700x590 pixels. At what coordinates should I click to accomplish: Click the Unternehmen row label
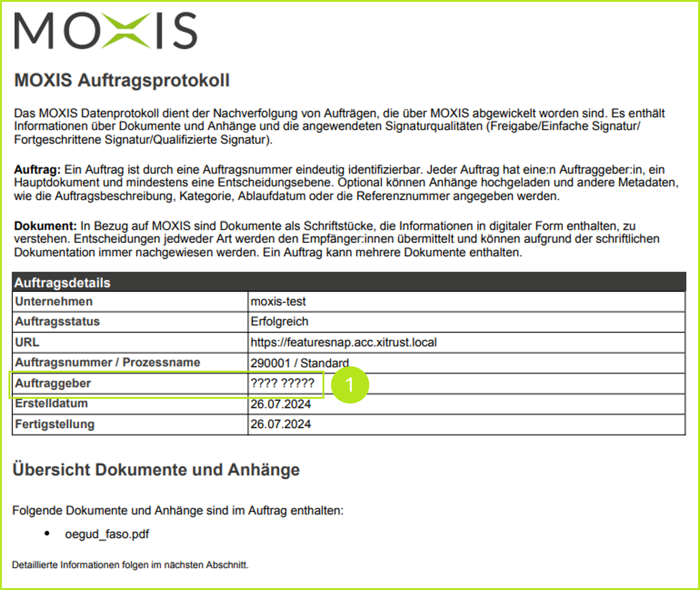54,301
